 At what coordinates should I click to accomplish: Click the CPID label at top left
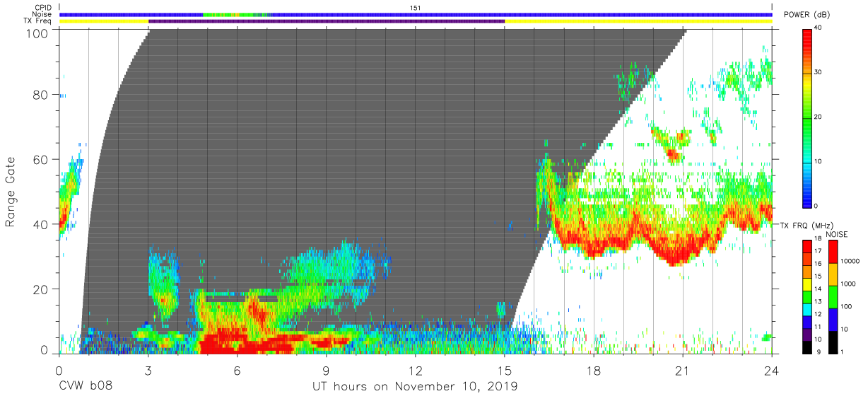point(44,8)
